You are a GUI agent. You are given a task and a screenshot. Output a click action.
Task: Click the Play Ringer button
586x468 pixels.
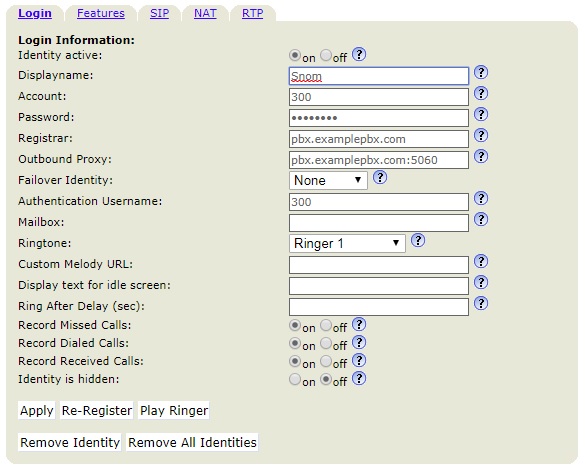pyautogui.click(x=174, y=410)
